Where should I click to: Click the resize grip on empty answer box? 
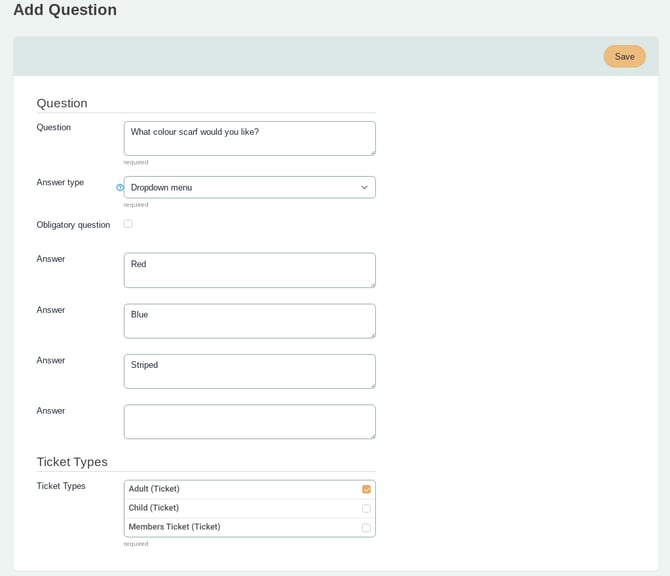click(x=372, y=435)
